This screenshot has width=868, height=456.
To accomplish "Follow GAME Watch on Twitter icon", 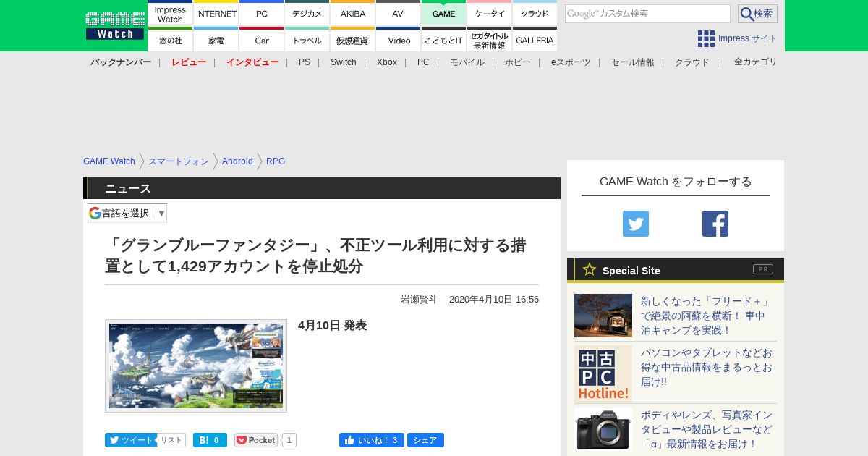I will click(x=636, y=224).
